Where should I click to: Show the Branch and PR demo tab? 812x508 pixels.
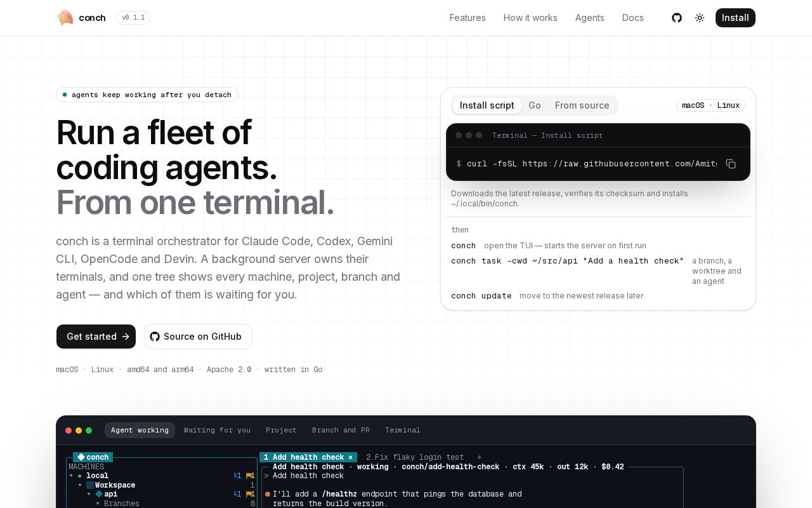pos(341,430)
